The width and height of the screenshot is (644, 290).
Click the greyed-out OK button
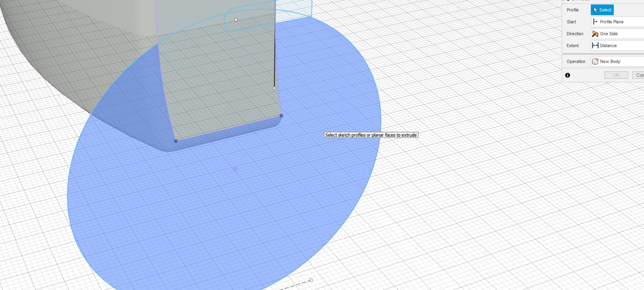point(616,75)
